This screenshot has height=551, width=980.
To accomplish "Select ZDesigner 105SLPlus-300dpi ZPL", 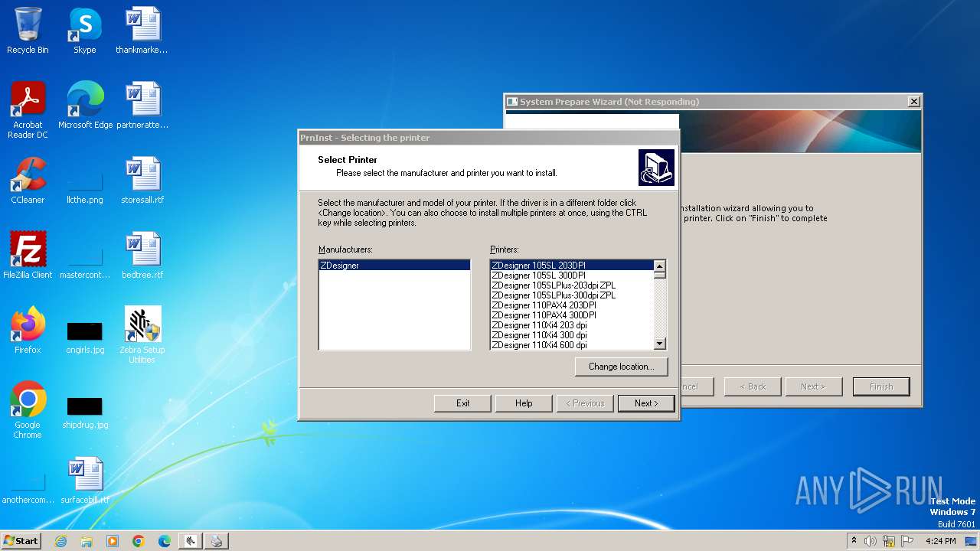I will (x=572, y=295).
